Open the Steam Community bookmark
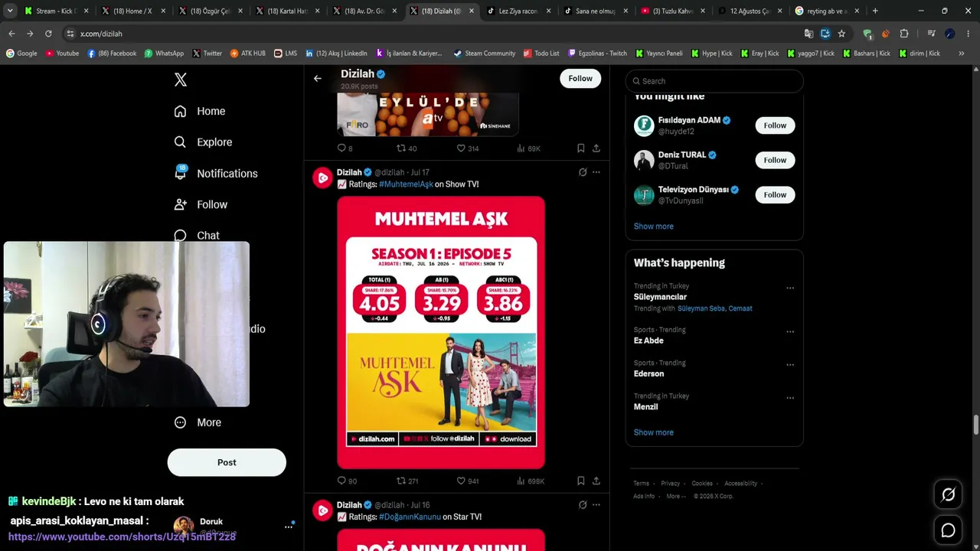The image size is (980, 551). click(x=485, y=54)
